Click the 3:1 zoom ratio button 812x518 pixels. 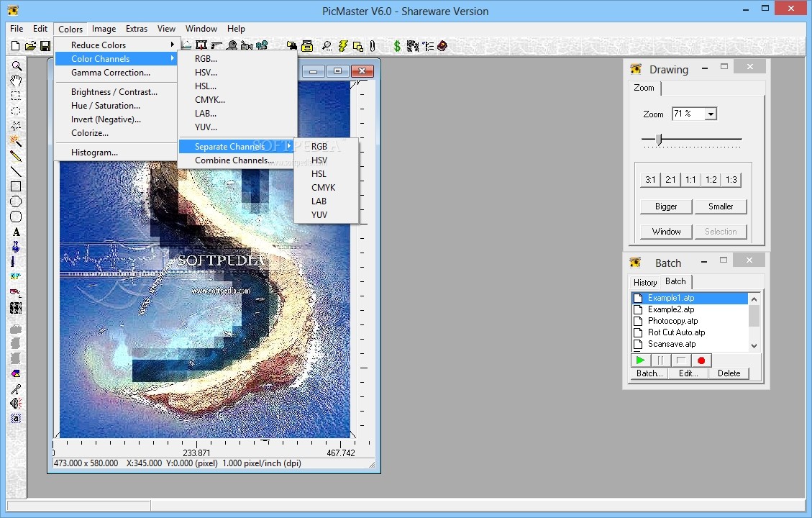[650, 180]
